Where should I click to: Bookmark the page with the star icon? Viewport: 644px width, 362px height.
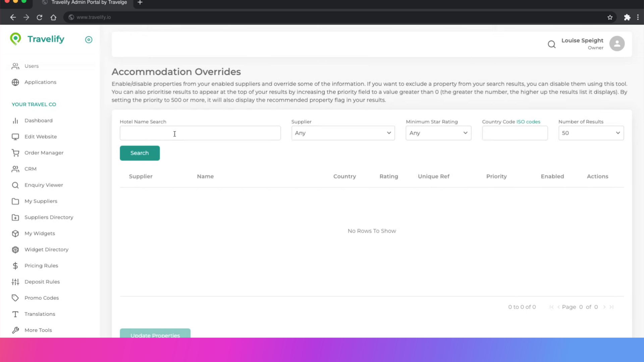(x=610, y=17)
